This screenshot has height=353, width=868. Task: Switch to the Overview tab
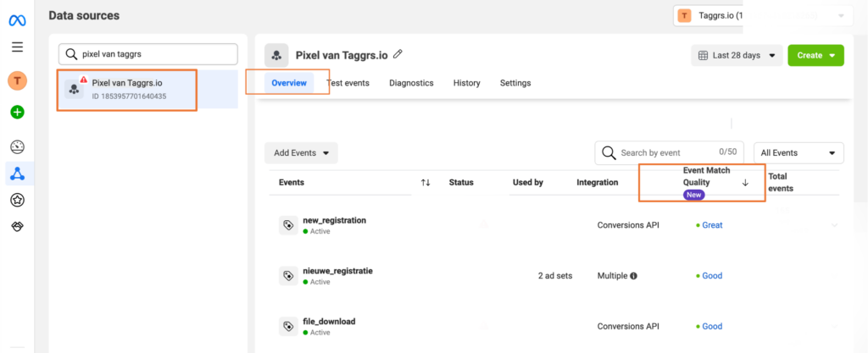tap(289, 83)
